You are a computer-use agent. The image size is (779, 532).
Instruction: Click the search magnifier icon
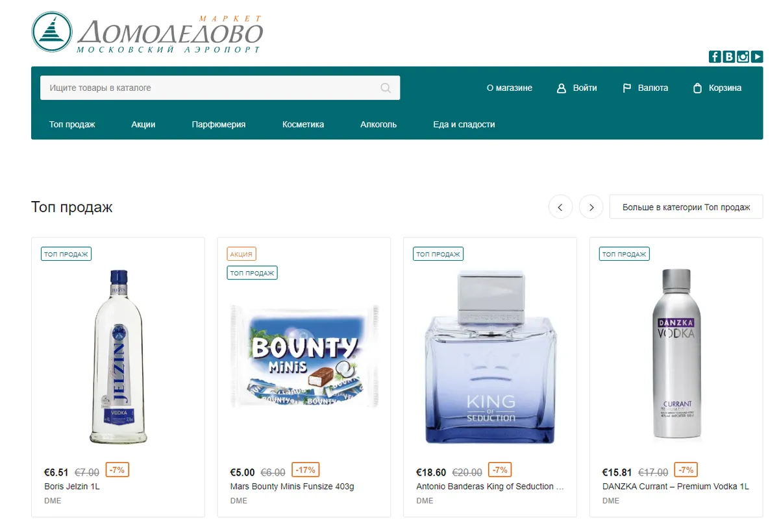pos(386,88)
